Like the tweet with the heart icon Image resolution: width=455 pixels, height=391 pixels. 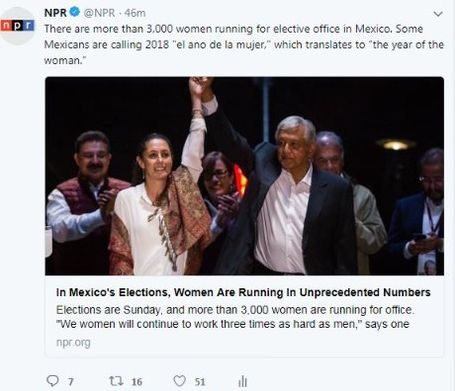click(x=180, y=381)
